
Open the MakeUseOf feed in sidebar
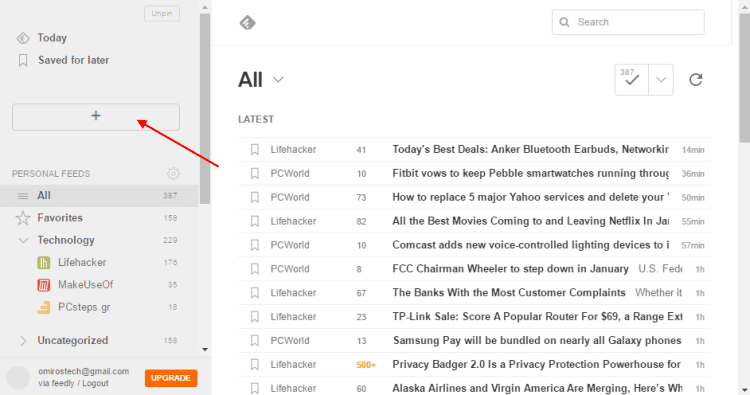86,285
